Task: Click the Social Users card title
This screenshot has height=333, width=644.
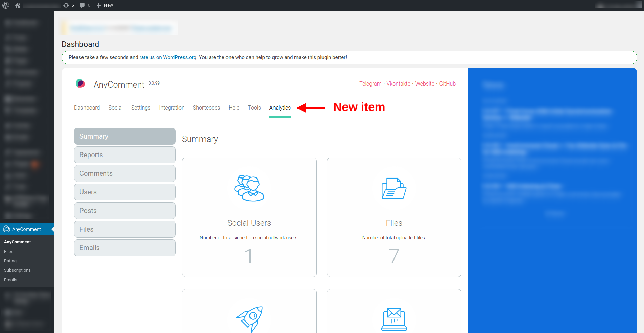Action: [249, 223]
